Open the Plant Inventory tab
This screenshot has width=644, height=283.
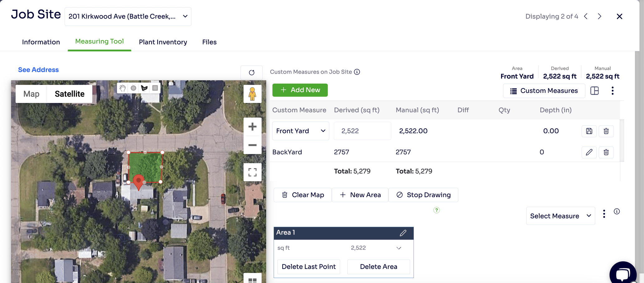pyautogui.click(x=163, y=42)
